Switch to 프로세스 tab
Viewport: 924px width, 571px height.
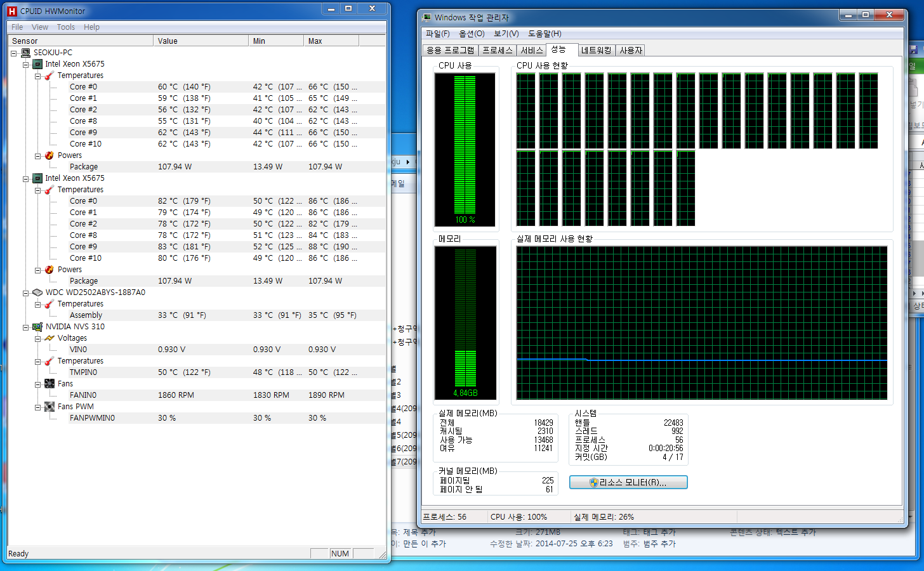click(498, 50)
